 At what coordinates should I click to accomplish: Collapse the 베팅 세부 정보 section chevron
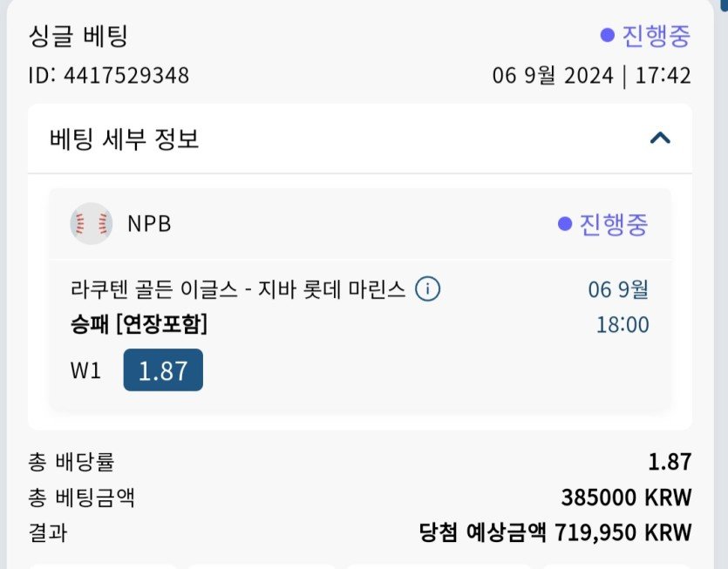point(660,138)
